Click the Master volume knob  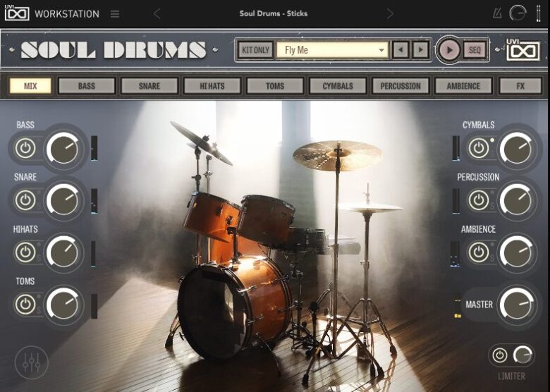click(x=517, y=304)
